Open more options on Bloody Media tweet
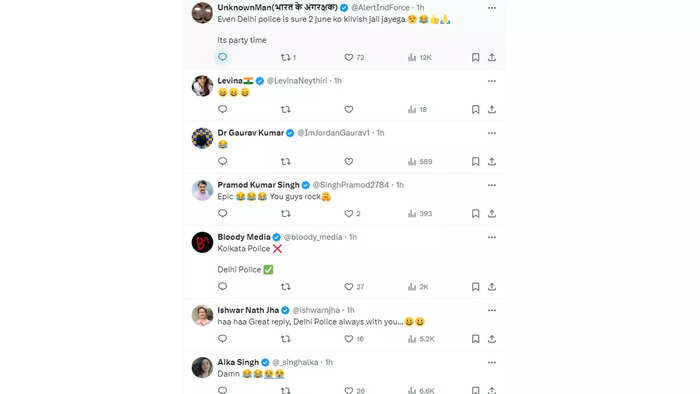 point(492,237)
